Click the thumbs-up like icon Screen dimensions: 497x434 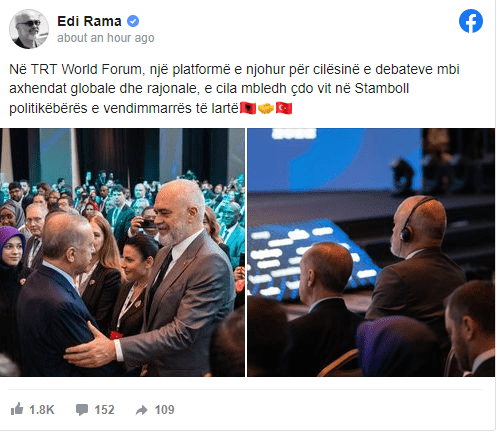click(x=17, y=409)
